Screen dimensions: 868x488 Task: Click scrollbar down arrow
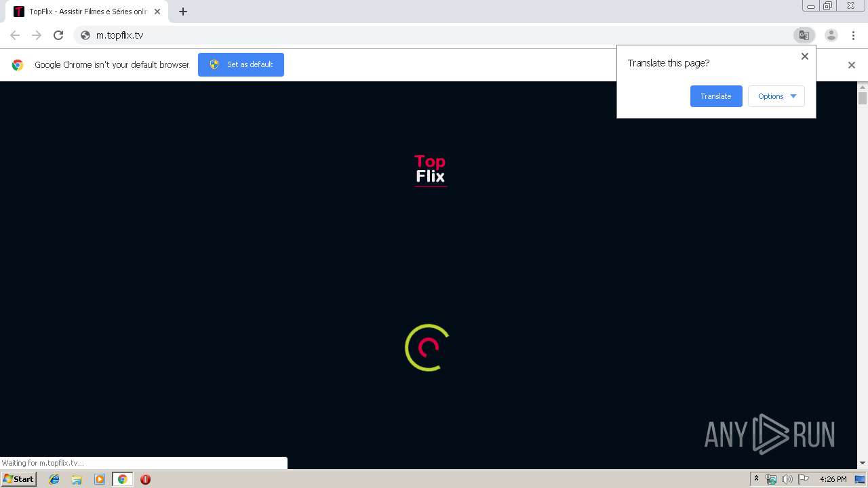[863, 464]
